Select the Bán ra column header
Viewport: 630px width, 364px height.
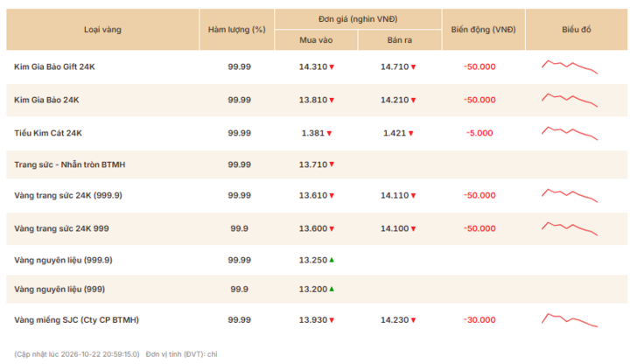(x=400, y=39)
